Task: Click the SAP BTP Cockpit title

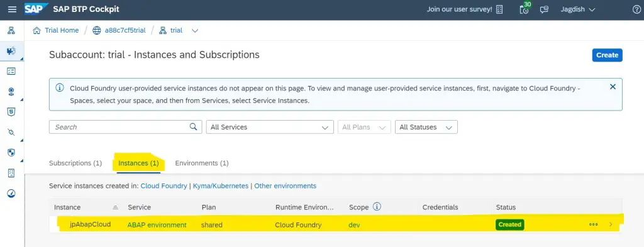Action: pos(86,9)
